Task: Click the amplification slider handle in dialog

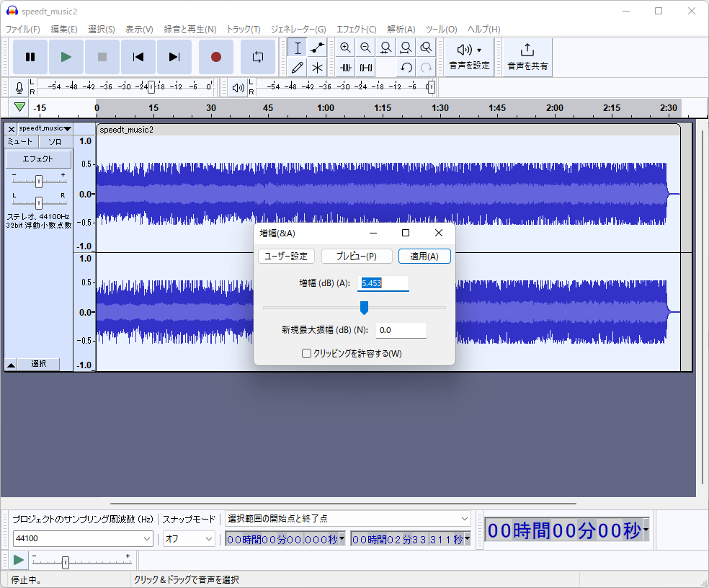Action: pos(364,308)
